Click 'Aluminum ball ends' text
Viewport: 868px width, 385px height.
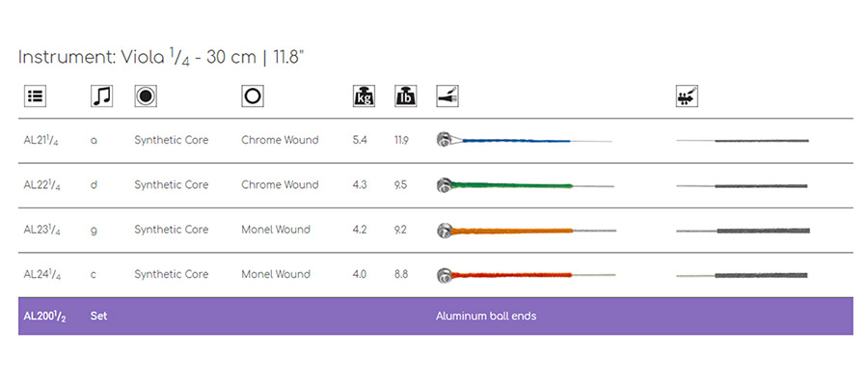pos(486,316)
